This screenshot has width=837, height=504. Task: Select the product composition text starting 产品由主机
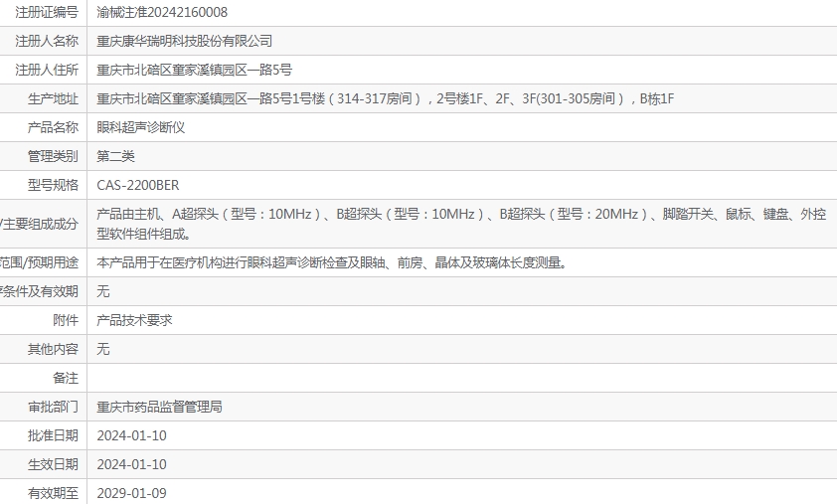pyautogui.click(x=461, y=224)
